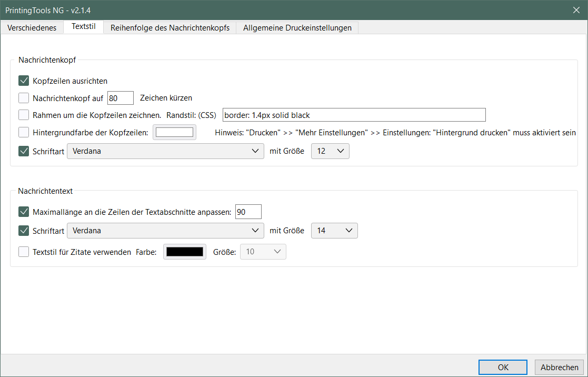Pick the white header background color swatch
The image size is (588, 377).
point(174,132)
